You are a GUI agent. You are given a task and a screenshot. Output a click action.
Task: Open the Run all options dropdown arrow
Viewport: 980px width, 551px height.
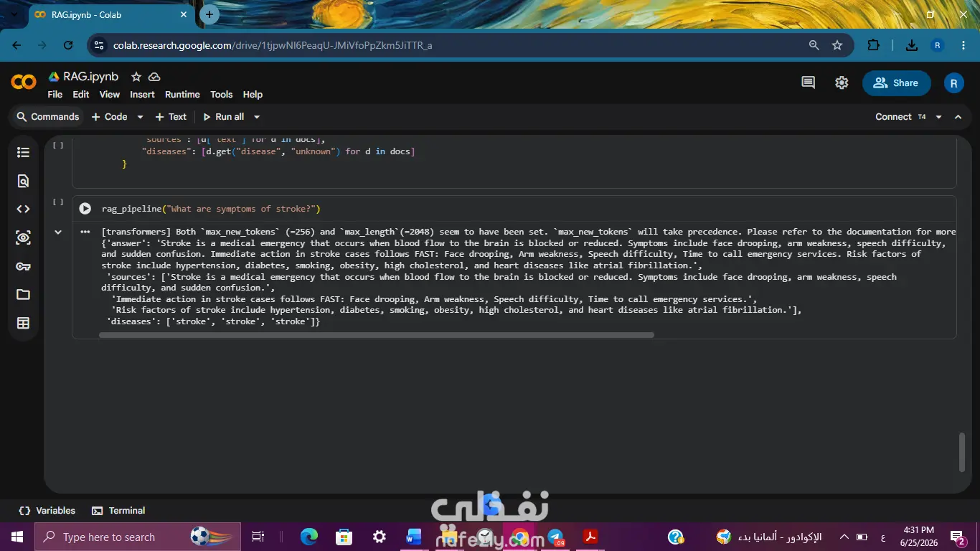[x=257, y=117]
